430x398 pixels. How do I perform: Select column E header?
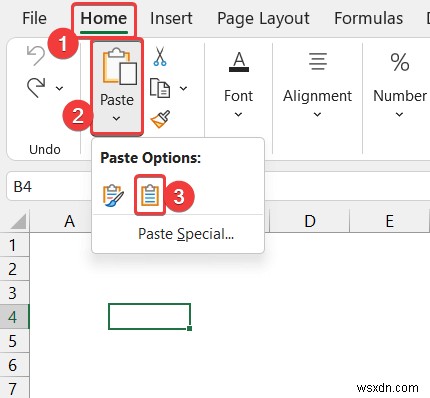389,221
